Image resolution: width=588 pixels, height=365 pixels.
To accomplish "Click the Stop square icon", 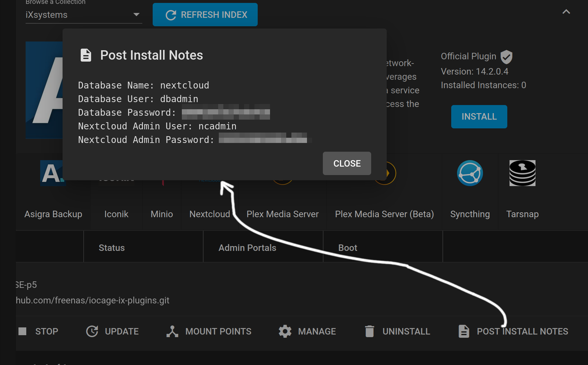I will (x=22, y=331).
